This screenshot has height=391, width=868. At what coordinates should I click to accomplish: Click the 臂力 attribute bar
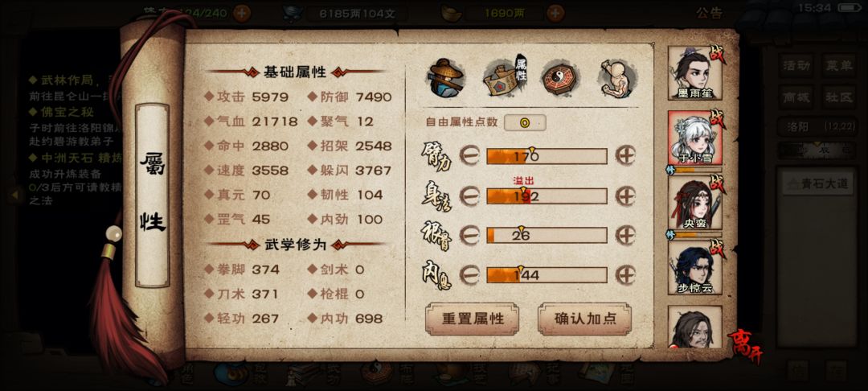tap(547, 156)
